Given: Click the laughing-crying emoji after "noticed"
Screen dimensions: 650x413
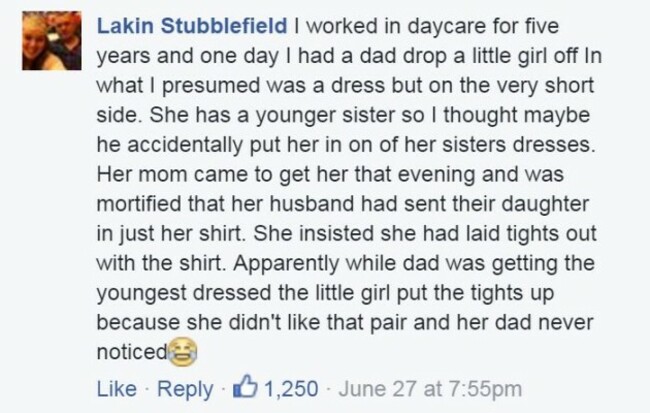Looking at the screenshot, I should [x=183, y=352].
